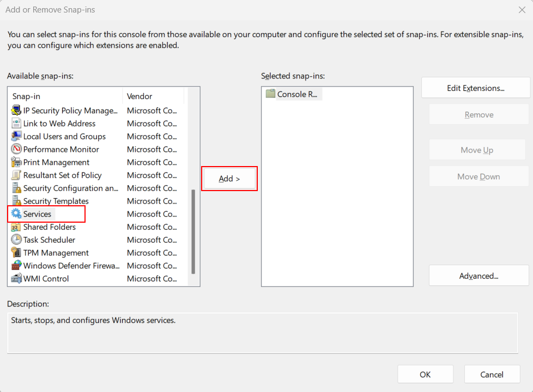Select the Local Users and Groups icon

pyautogui.click(x=16, y=136)
